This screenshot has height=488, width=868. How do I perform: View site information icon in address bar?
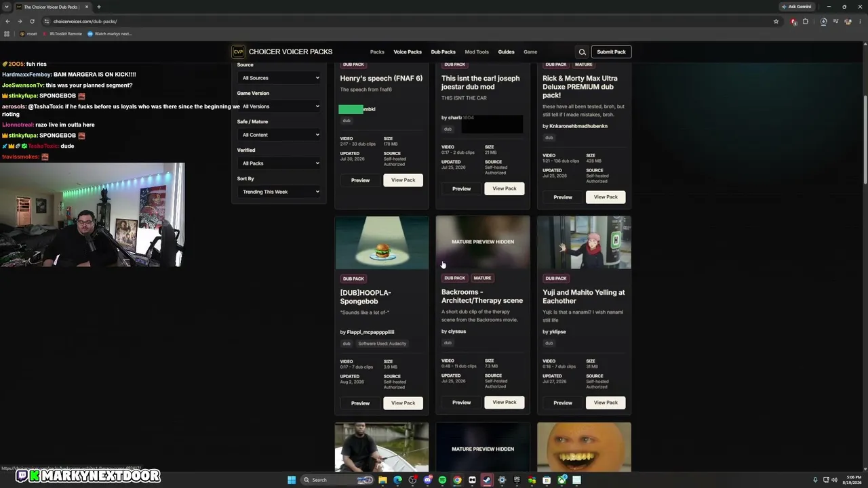(x=45, y=21)
